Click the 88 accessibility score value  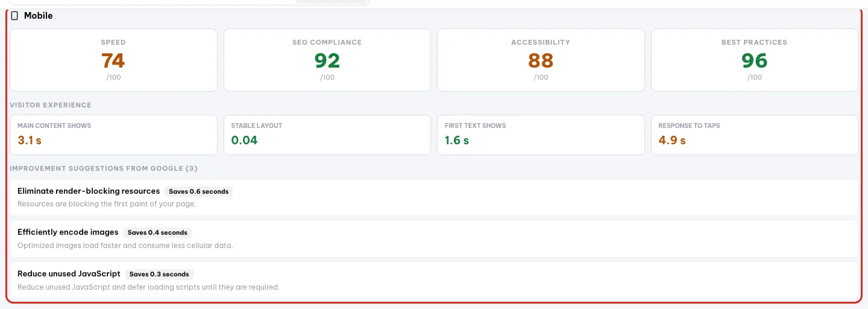pos(541,60)
